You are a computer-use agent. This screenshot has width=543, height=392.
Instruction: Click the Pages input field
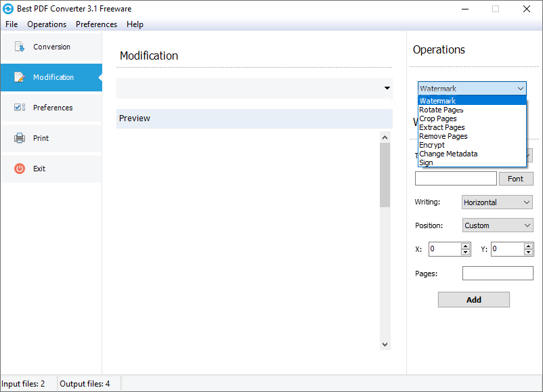(498, 274)
